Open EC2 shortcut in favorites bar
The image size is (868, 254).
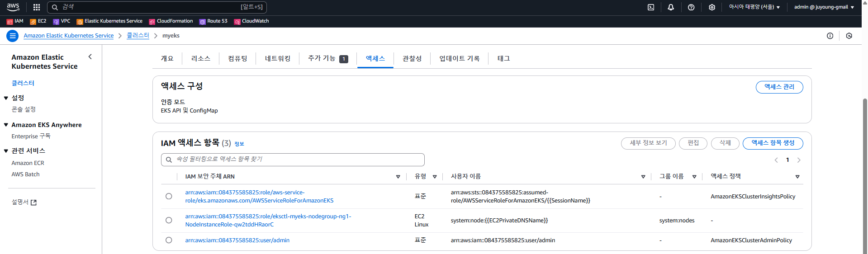(x=38, y=21)
